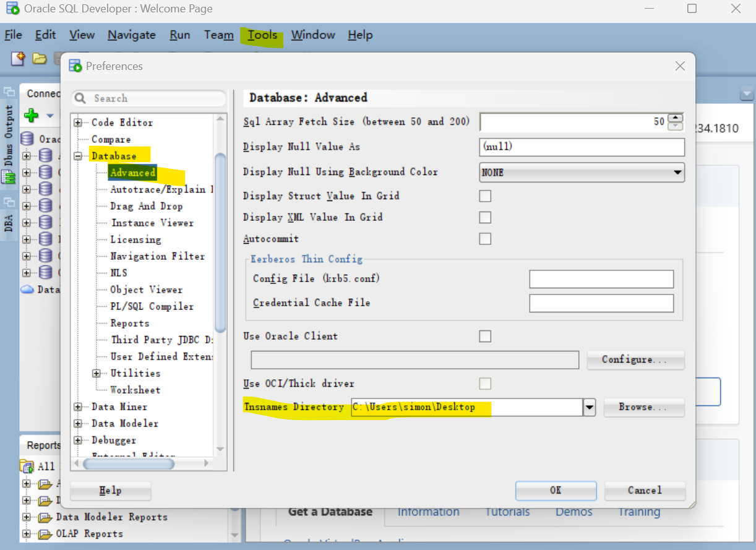This screenshot has width=756, height=550.
Task: Click the Data Modeler Reports folder icon
Action: (45, 517)
